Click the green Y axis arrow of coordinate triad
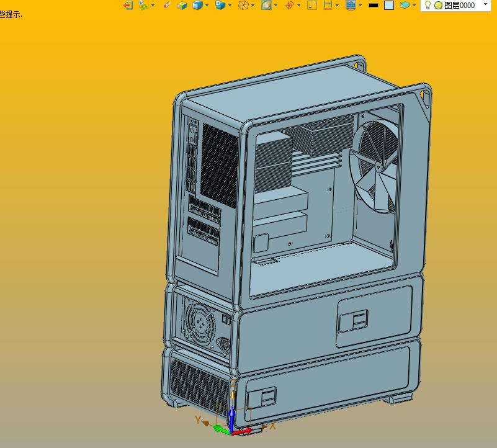Viewport: 497px width, 448px height. tap(222, 429)
